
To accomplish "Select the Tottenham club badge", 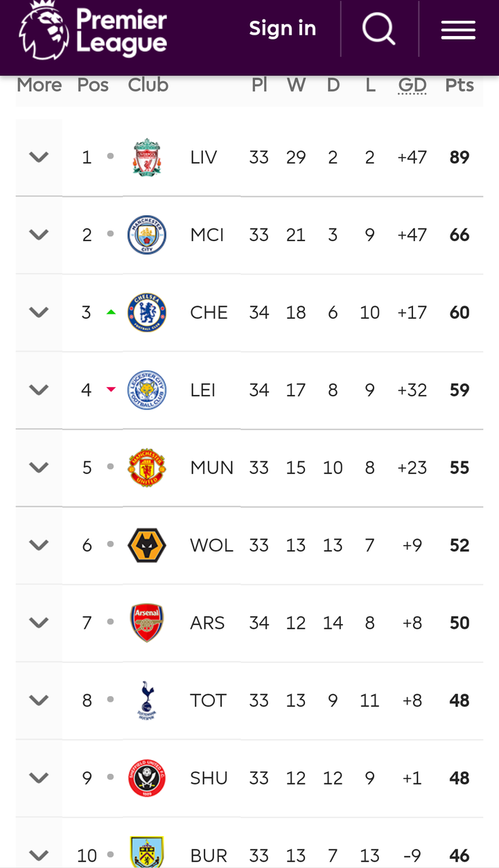I will [147, 700].
